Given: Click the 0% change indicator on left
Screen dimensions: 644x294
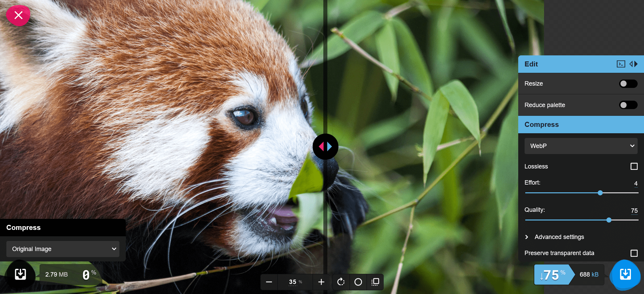Looking at the screenshot, I should click(89, 275).
